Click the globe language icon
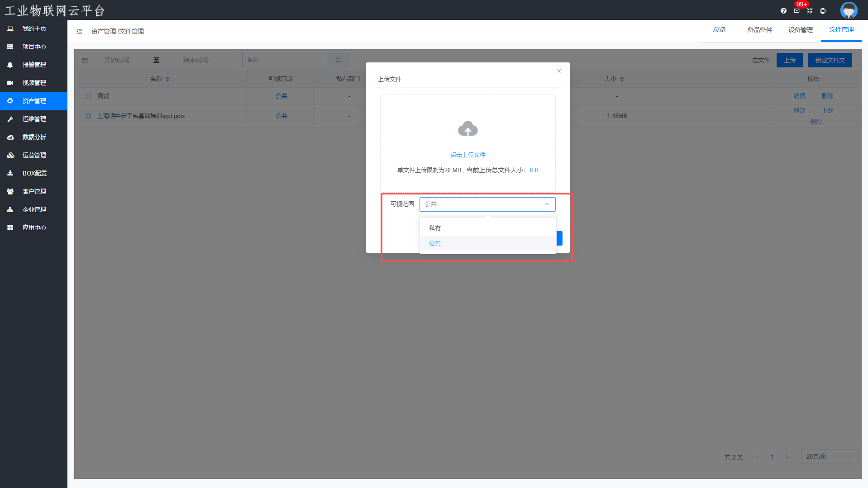 (x=823, y=11)
